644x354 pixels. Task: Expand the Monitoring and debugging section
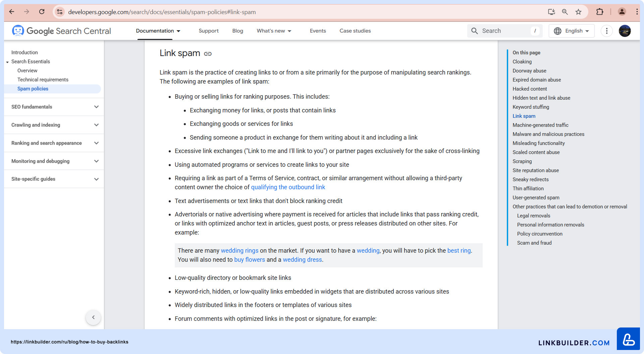pyautogui.click(x=54, y=161)
